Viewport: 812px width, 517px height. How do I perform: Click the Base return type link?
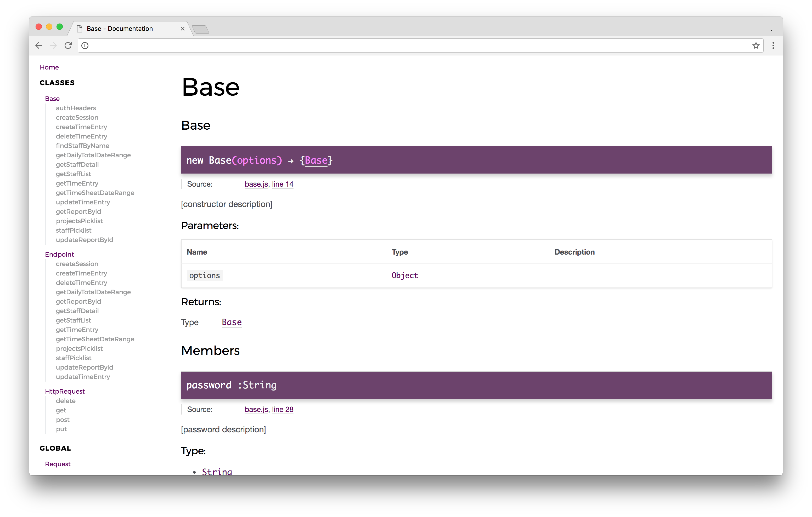click(232, 322)
